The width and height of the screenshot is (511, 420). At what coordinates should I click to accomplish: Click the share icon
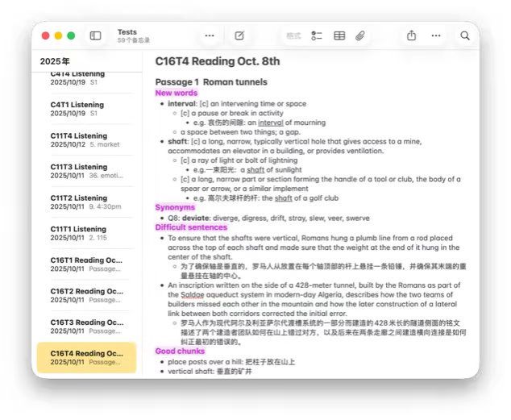pos(412,36)
